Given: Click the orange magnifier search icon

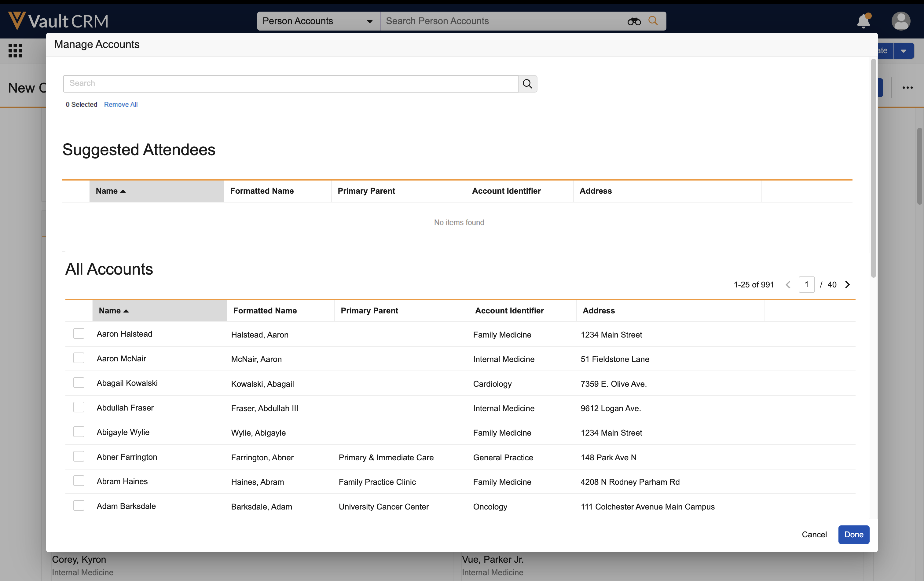Looking at the screenshot, I should pos(653,21).
